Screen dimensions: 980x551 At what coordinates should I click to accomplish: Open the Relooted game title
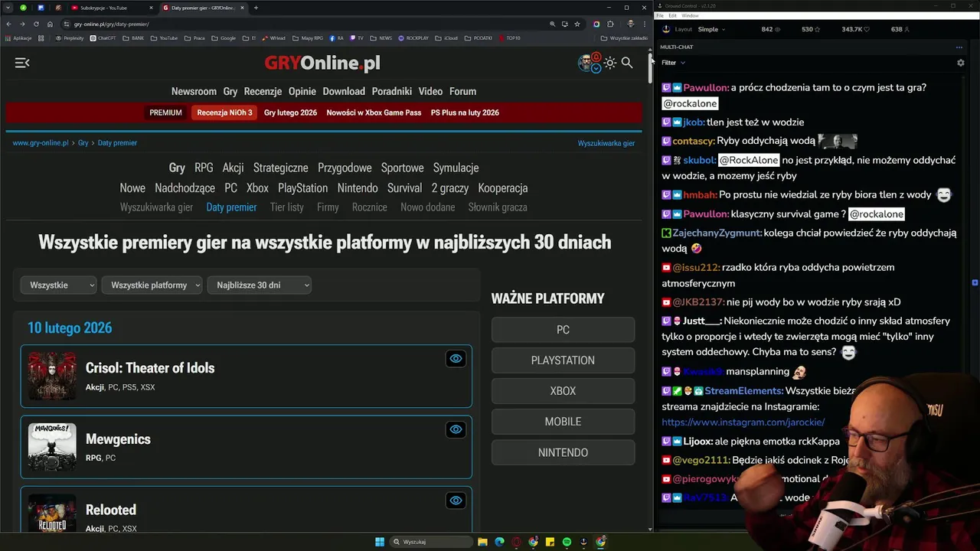click(111, 510)
